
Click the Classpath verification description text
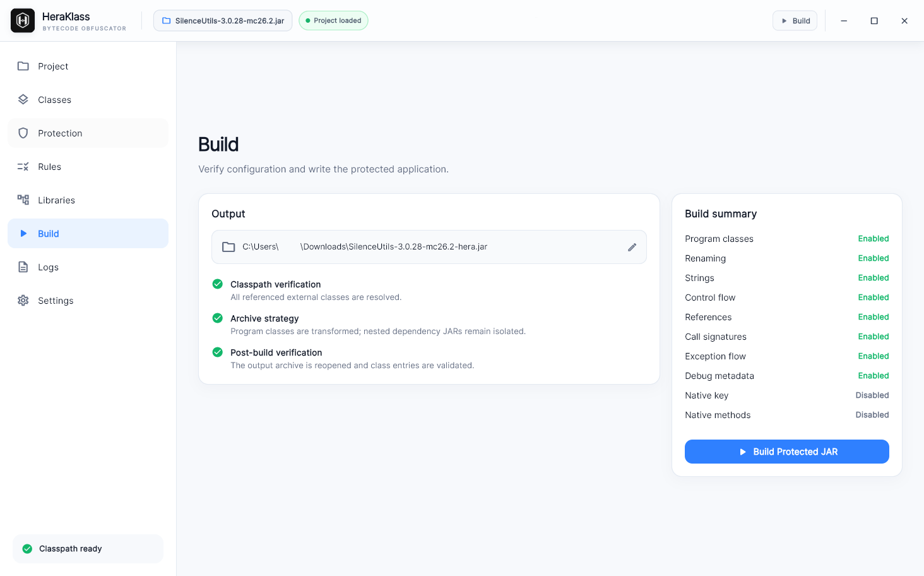coord(316,297)
